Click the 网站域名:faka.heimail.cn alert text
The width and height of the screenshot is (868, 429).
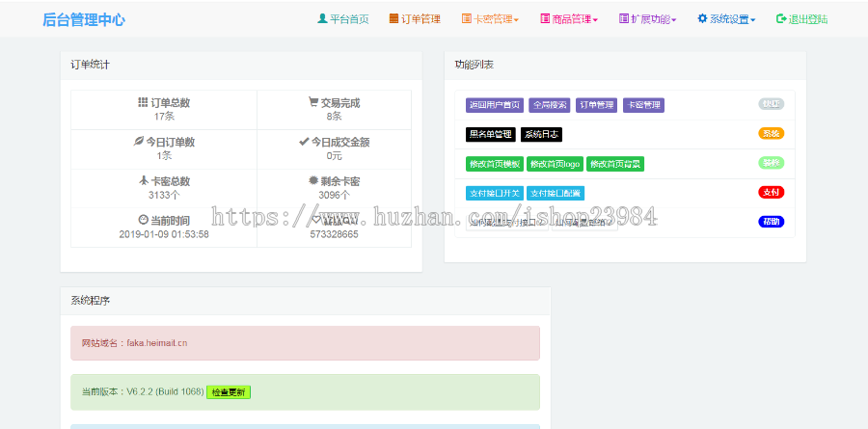tap(134, 343)
